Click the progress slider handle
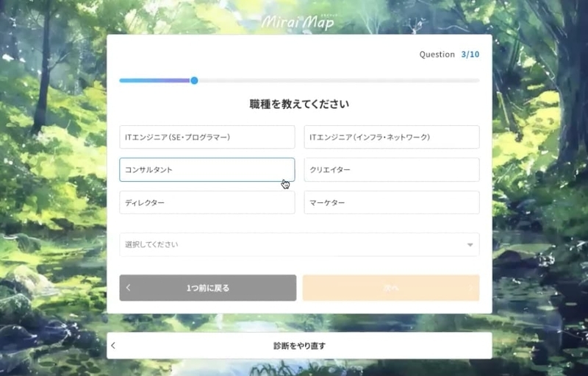This screenshot has width=588, height=376. tap(194, 80)
